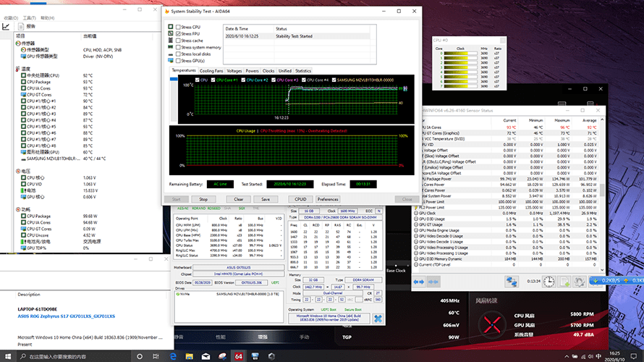Enable the Stress cache checkbox
Viewport: 644px width, 362px height.
(x=178, y=41)
